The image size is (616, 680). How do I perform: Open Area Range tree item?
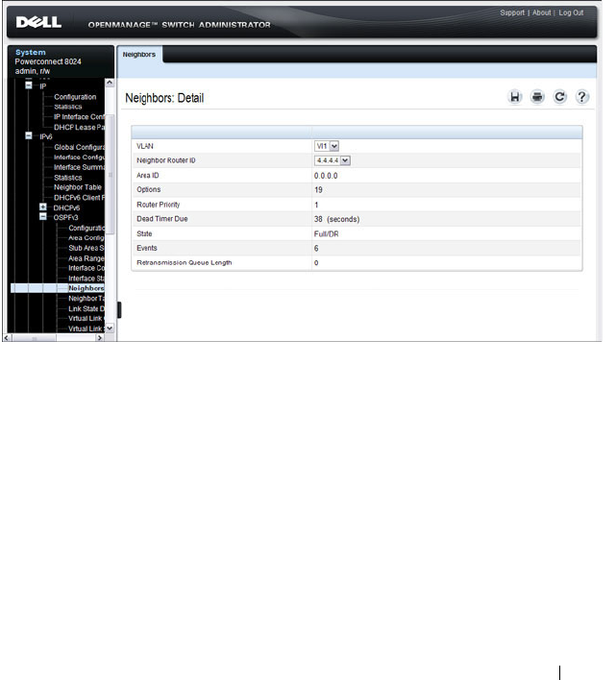(86, 258)
